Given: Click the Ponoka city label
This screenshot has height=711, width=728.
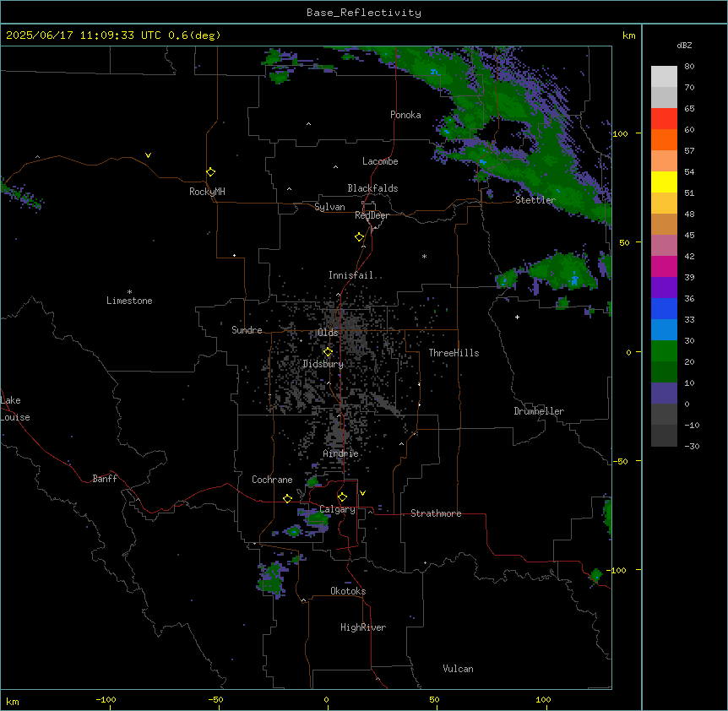Looking at the screenshot, I should point(405,115).
